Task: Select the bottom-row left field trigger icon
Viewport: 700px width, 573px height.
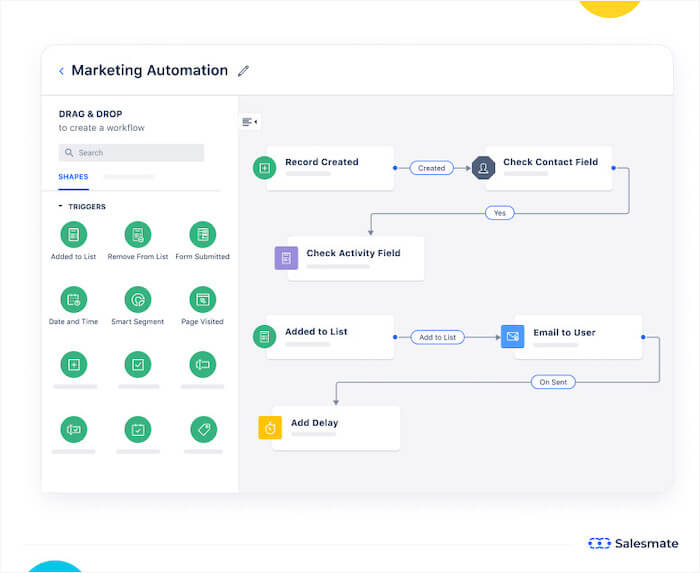Action: [x=74, y=429]
